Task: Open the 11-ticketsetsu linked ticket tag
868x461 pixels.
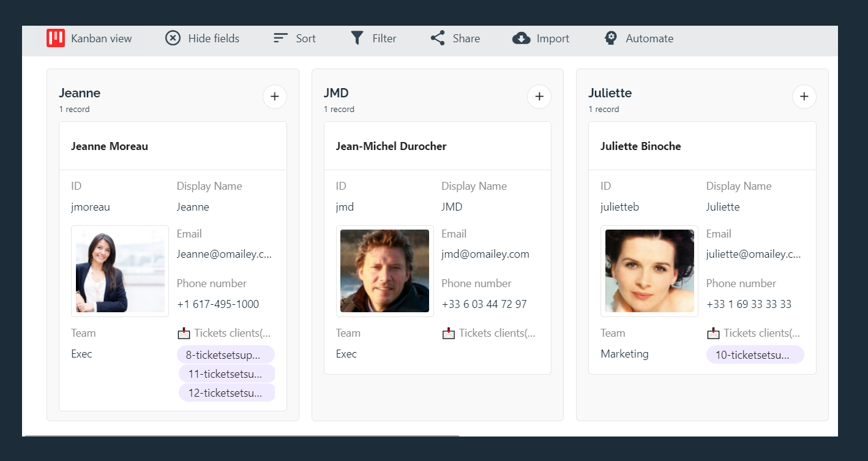Action: click(226, 373)
